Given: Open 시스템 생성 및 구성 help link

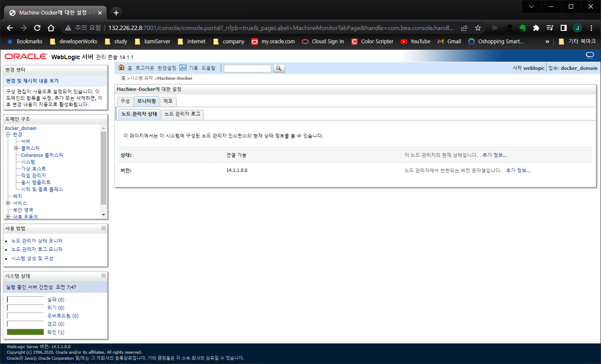Looking at the screenshot, I should (x=32, y=259).
